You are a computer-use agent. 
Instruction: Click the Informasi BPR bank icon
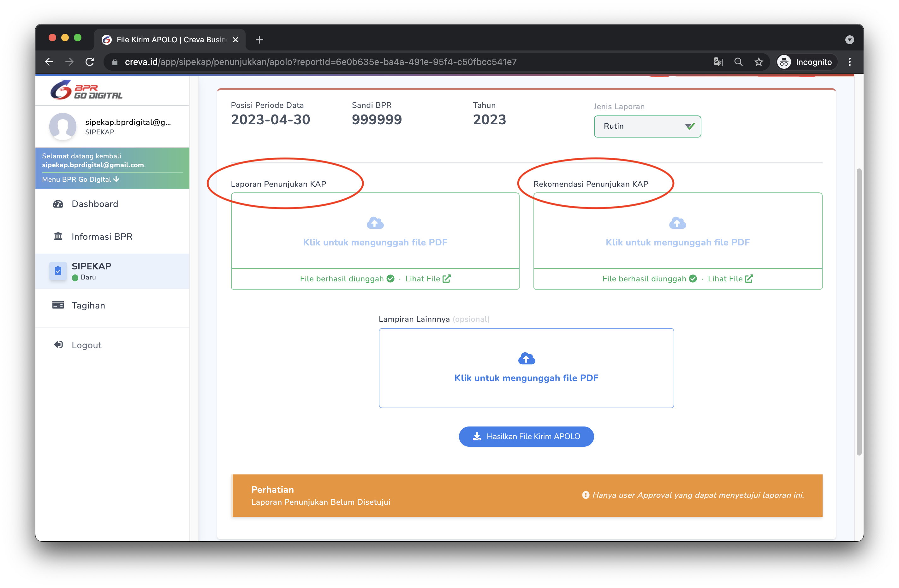58,236
